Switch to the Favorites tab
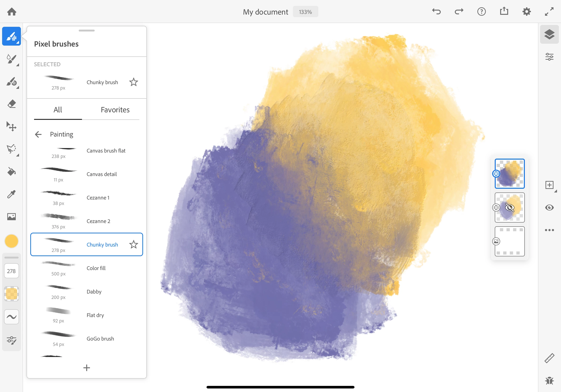 pos(115,110)
